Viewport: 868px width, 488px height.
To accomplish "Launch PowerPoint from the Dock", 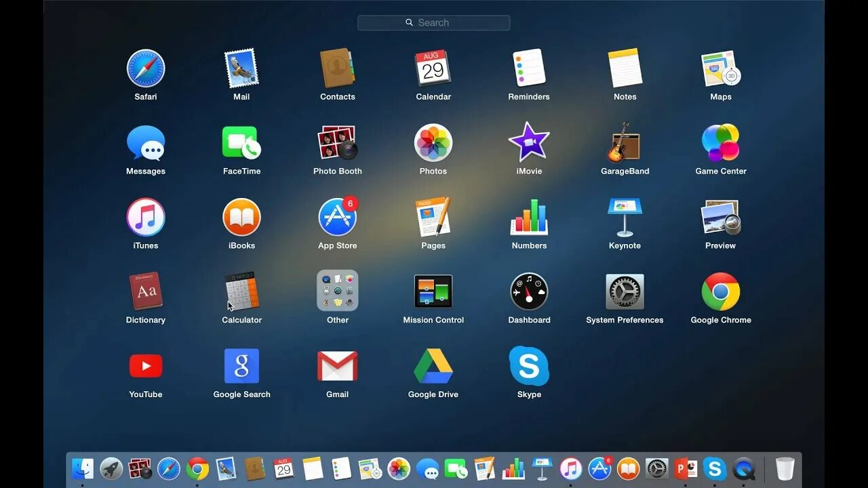I will pos(686,468).
